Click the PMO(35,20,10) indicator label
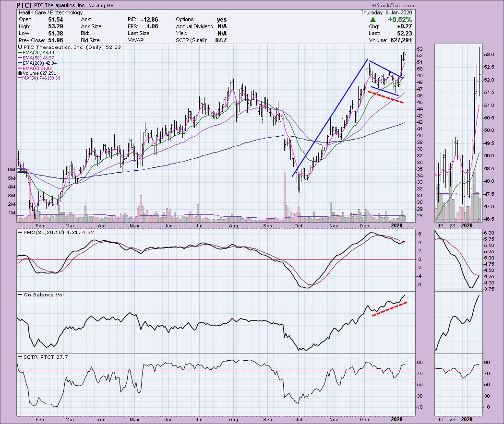 (x=56, y=232)
